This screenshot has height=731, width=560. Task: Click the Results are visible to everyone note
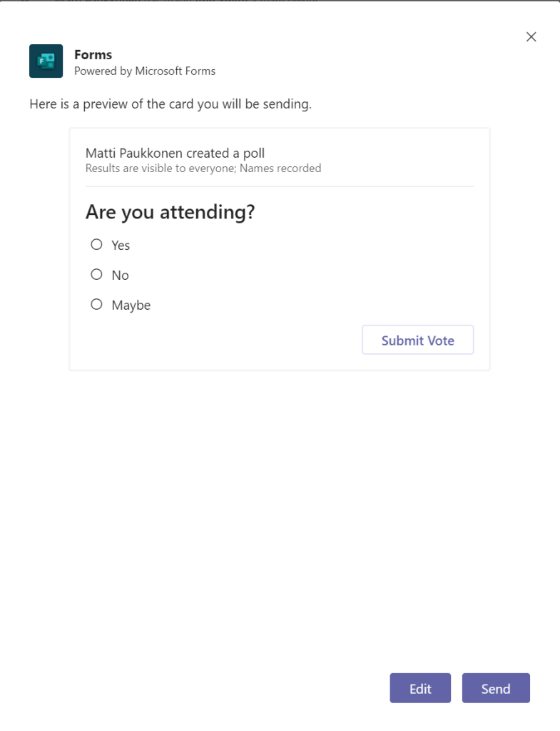pyautogui.click(x=203, y=168)
